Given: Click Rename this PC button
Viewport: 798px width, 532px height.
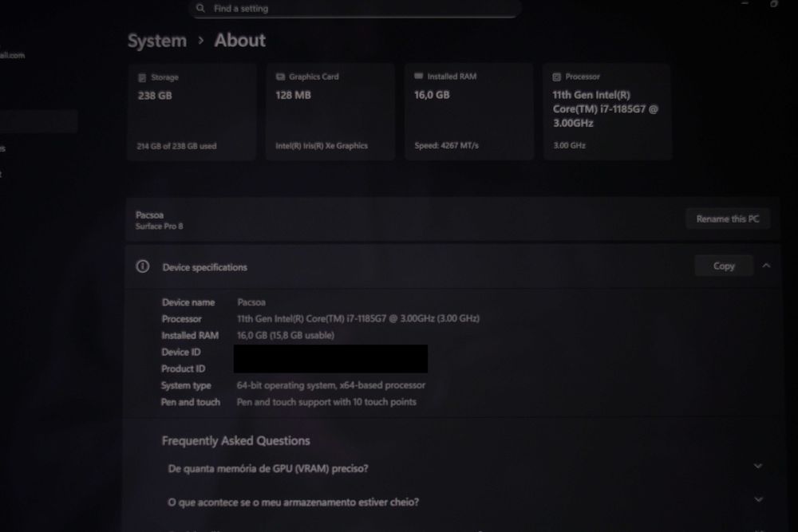Looking at the screenshot, I should [727, 219].
